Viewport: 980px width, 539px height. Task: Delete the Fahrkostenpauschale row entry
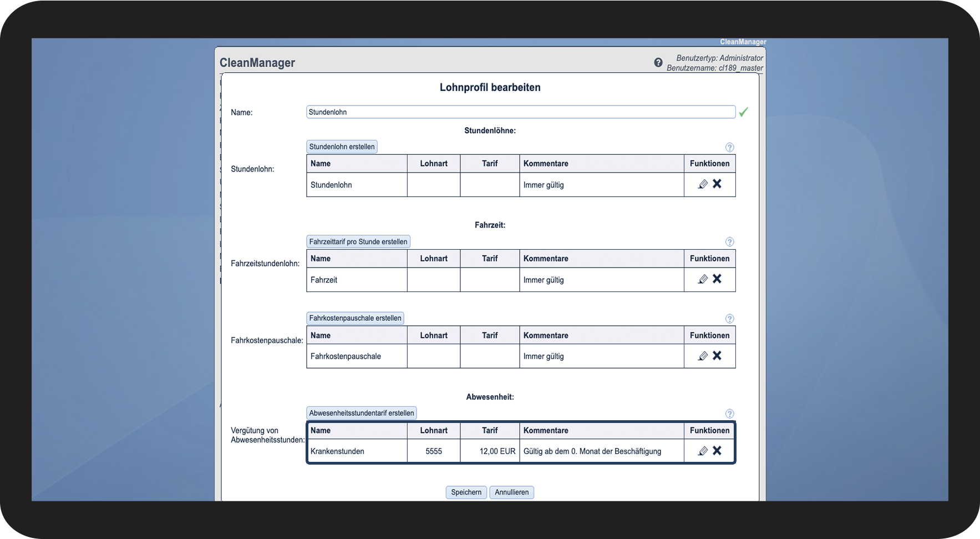[717, 355]
